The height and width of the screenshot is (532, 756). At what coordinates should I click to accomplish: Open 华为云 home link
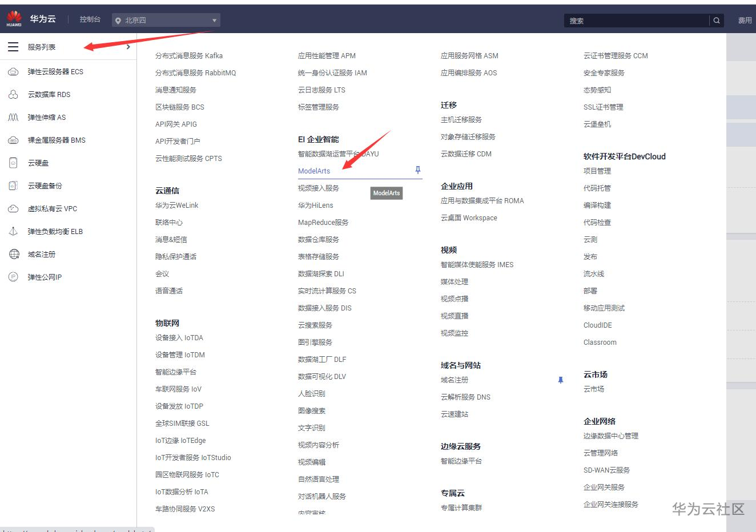click(x=43, y=19)
